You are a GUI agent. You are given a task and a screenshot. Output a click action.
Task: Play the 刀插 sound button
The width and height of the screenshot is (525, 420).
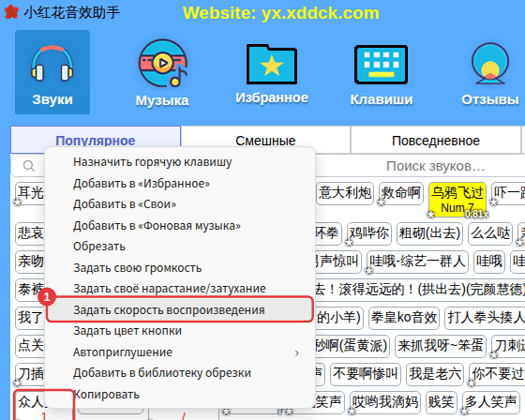pyautogui.click(x=30, y=374)
